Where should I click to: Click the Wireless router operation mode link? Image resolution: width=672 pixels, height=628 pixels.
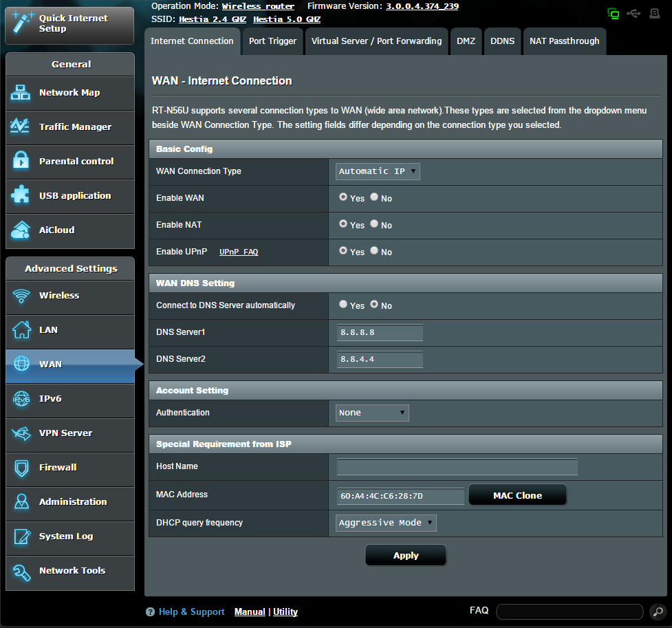coord(258,6)
